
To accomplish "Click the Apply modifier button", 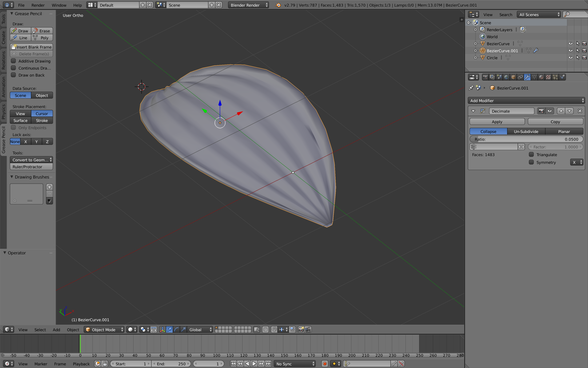I will point(497,122).
